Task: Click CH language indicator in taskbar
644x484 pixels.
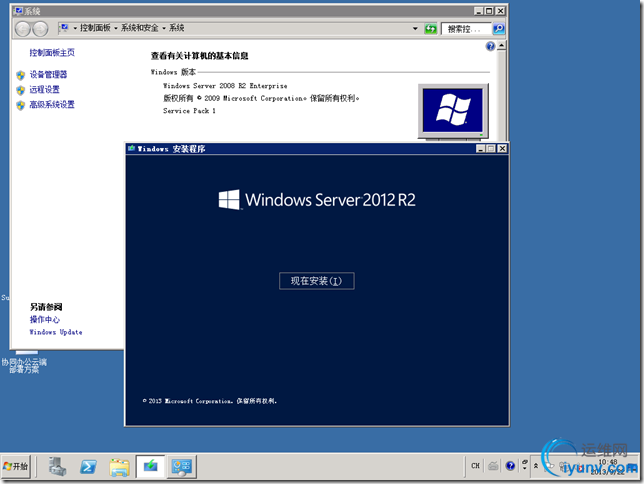Action: (x=475, y=466)
